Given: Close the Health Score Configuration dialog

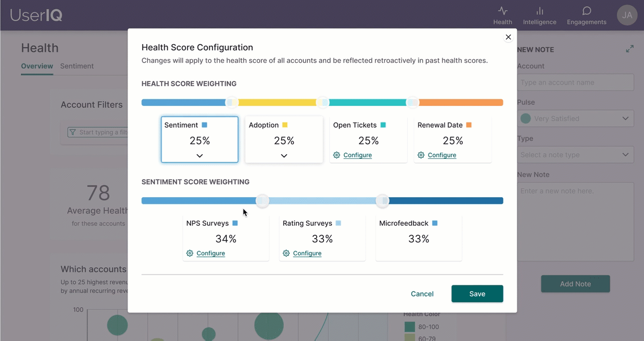Looking at the screenshot, I should (x=508, y=37).
